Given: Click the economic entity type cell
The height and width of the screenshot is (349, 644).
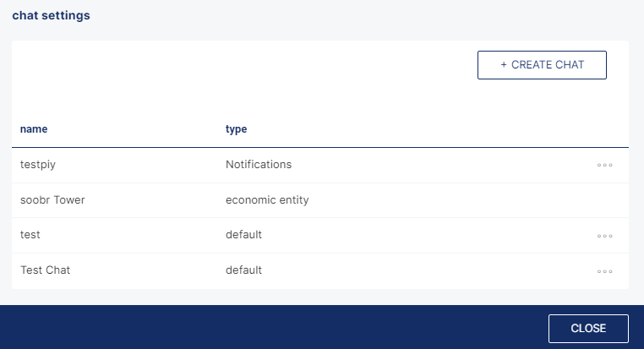Looking at the screenshot, I should [x=267, y=200].
